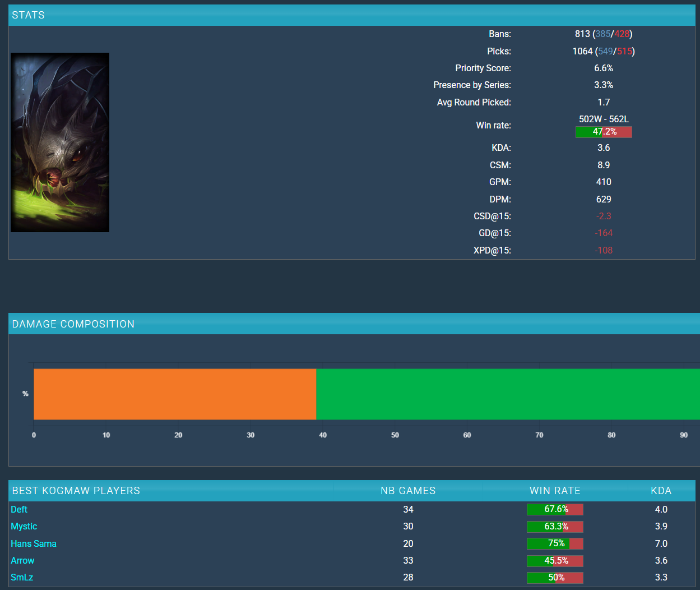Screen dimensions: 700x590
Task: Click the STATS panel header
Action: click(352, 15)
